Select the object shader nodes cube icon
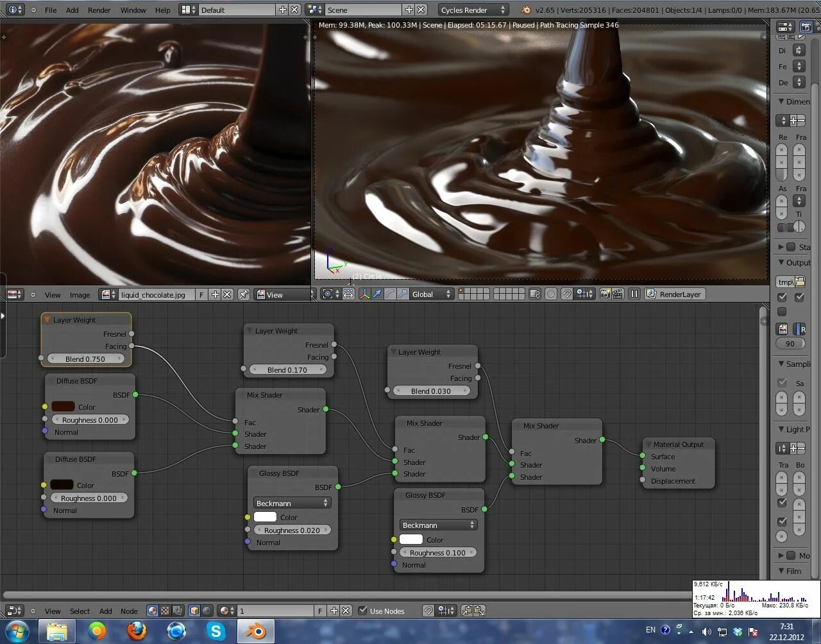Screen dimensions: 821x644 pyautogui.click(x=195, y=611)
